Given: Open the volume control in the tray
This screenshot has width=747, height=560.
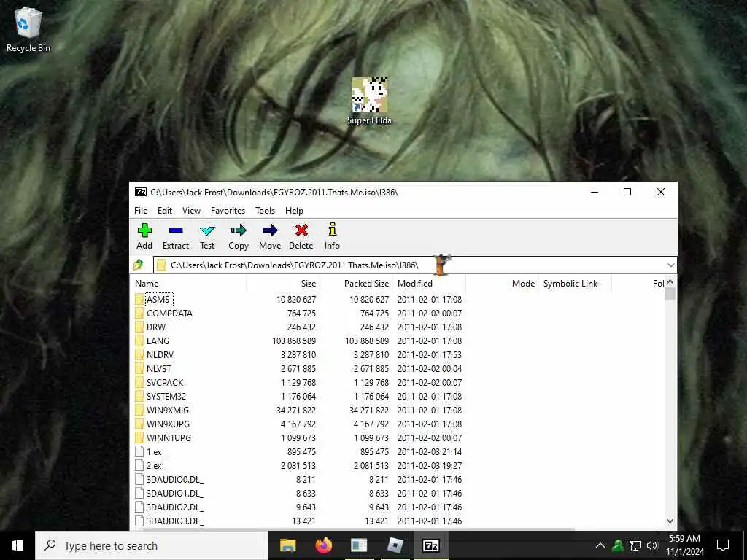Looking at the screenshot, I should (x=652, y=545).
